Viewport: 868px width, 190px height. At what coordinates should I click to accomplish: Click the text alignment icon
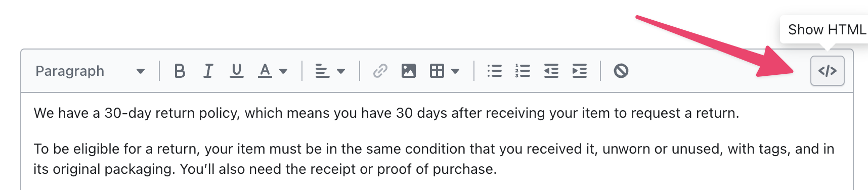point(322,71)
